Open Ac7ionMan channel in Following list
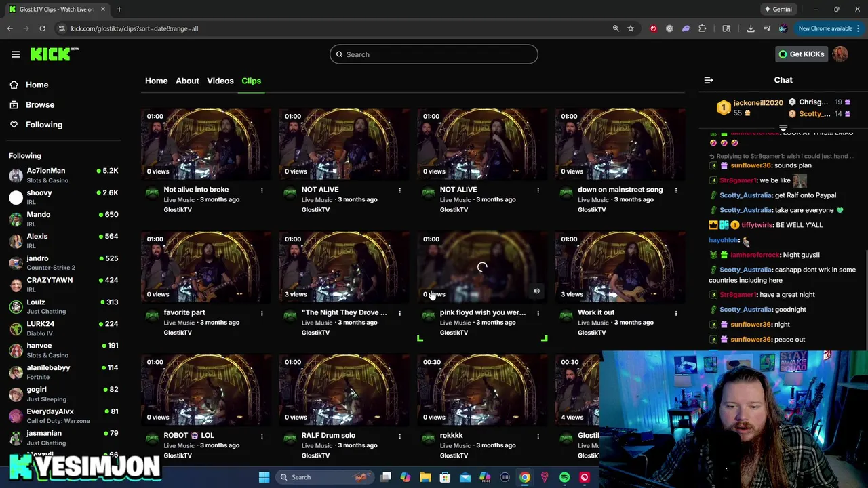Viewport: 868px width, 488px height. point(64,176)
